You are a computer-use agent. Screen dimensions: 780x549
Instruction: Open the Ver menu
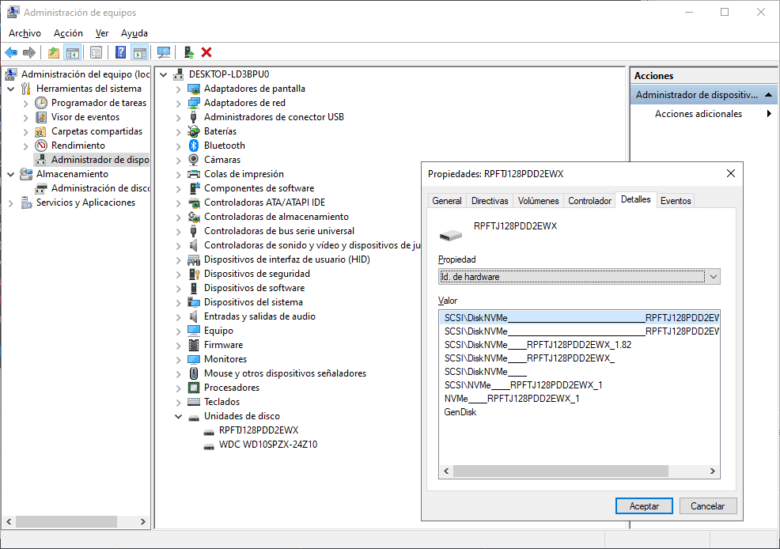[x=102, y=33]
